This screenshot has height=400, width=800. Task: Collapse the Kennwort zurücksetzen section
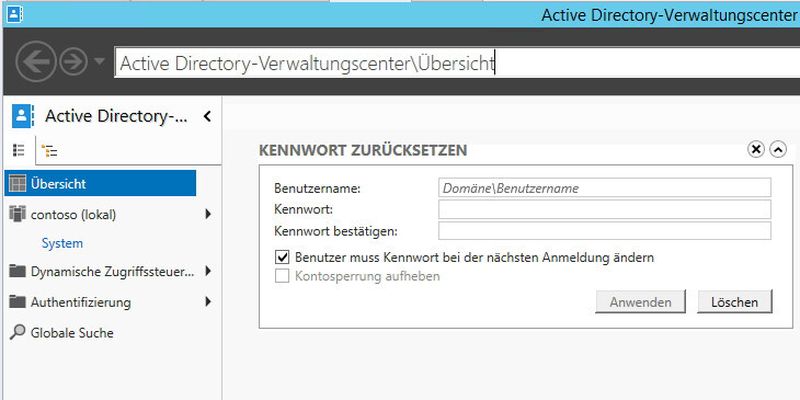click(x=778, y=149)
